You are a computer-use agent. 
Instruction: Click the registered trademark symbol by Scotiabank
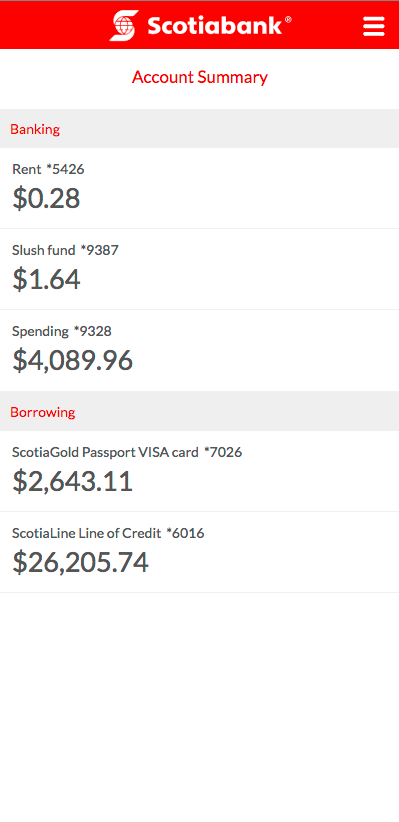[288, 19]
